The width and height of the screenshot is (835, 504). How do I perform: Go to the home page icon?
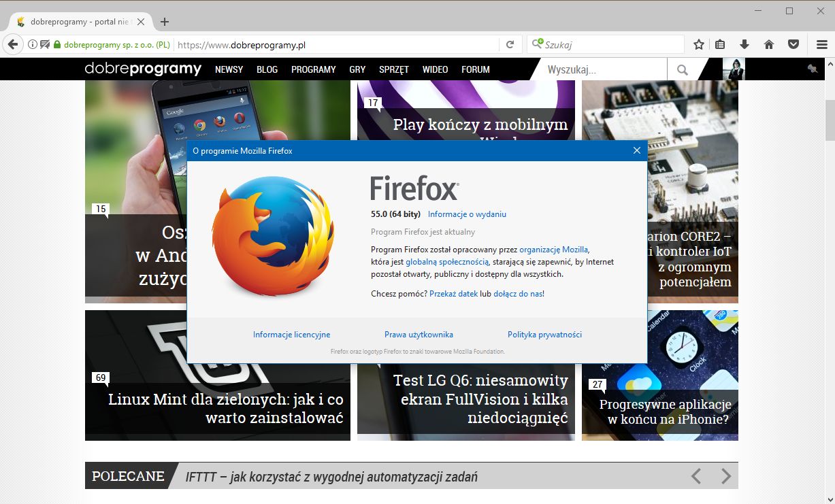[x=769, y=45]
